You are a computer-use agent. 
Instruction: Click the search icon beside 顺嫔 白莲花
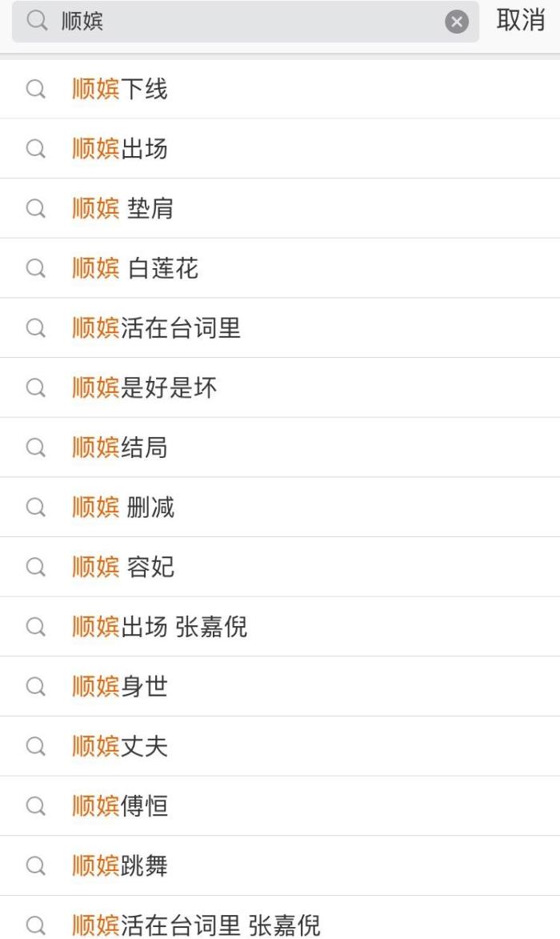click(36, 268)
